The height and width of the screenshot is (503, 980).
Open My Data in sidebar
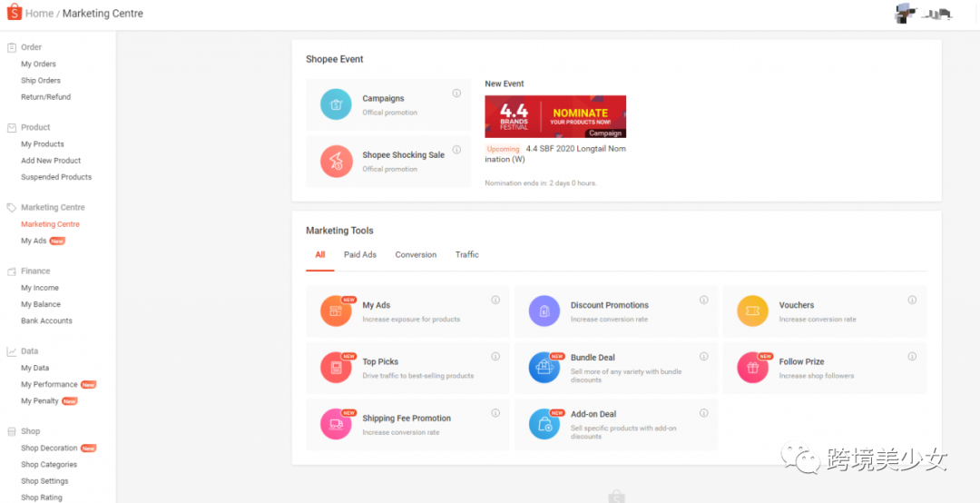pos(35,368)
